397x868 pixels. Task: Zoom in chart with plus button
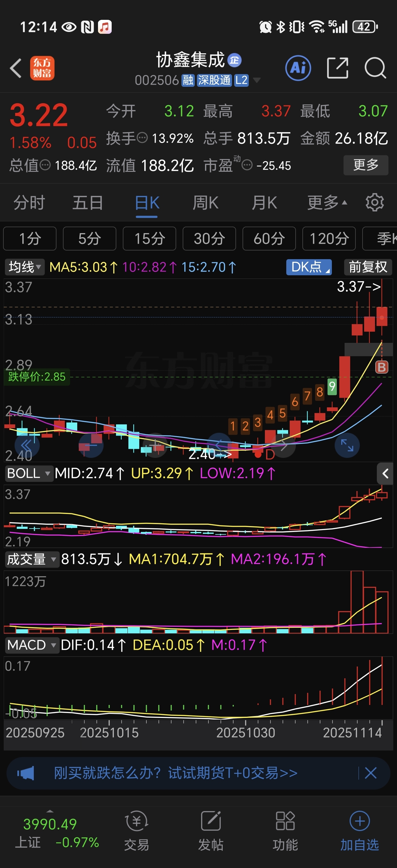click(x=155, y=445)
